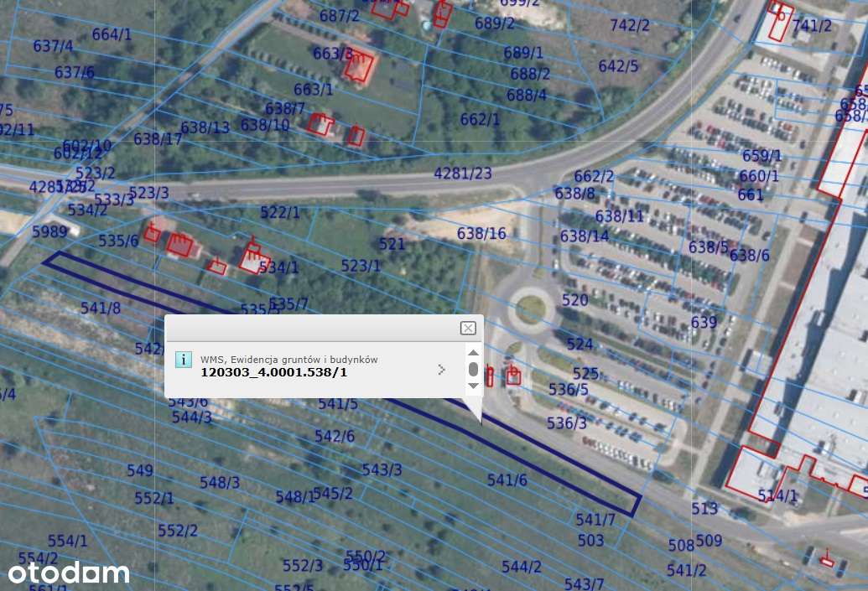Click parcel label 521
The width and height of the screenshot is (868, 591).
click(392, 244)
